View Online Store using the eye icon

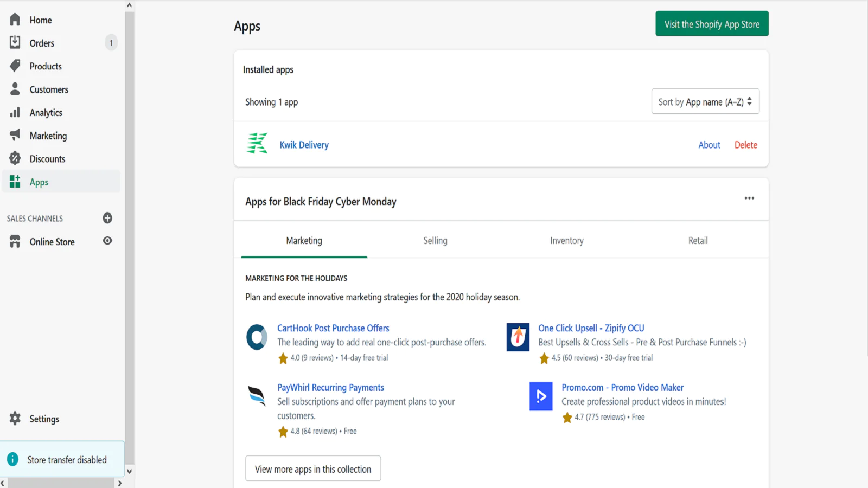(x=107, y=241)
